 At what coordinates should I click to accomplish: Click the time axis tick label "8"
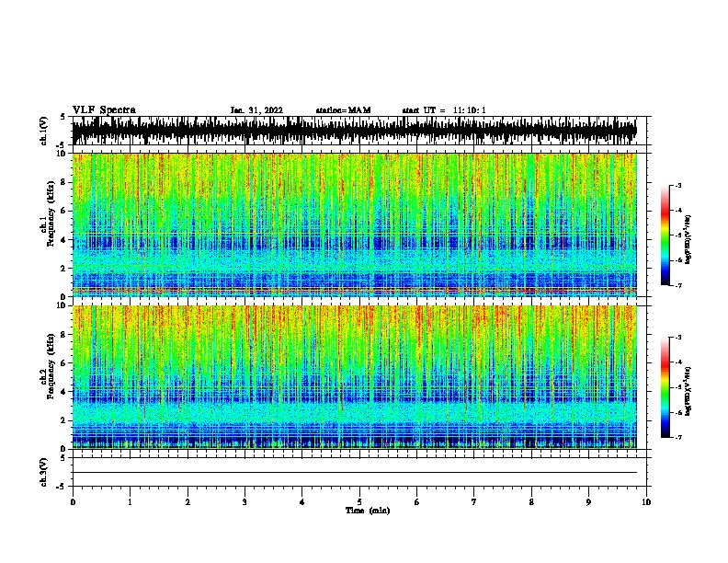[531, 502]
